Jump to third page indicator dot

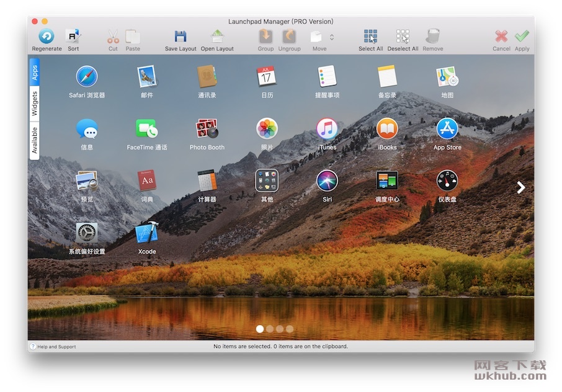[x=280, y=329]
